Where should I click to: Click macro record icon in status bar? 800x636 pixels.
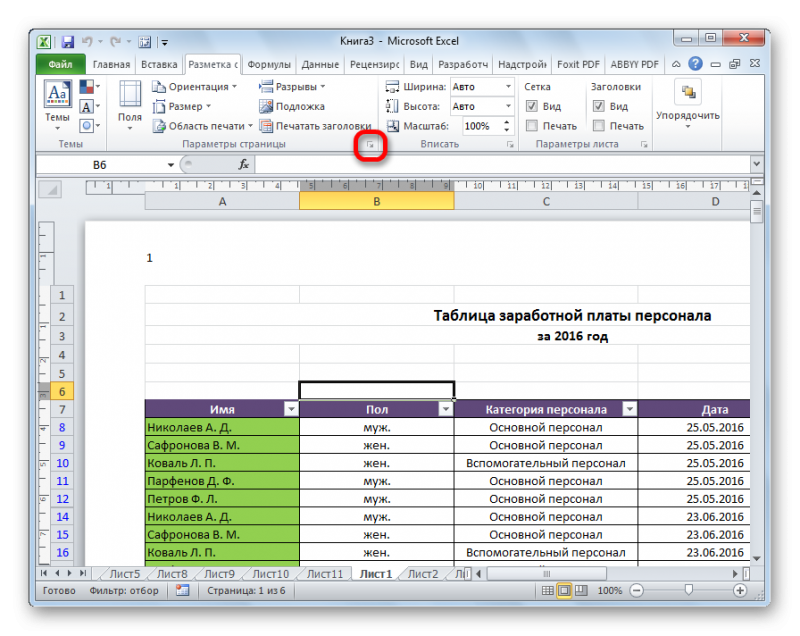pyautogui.click(x=182, y=591)
